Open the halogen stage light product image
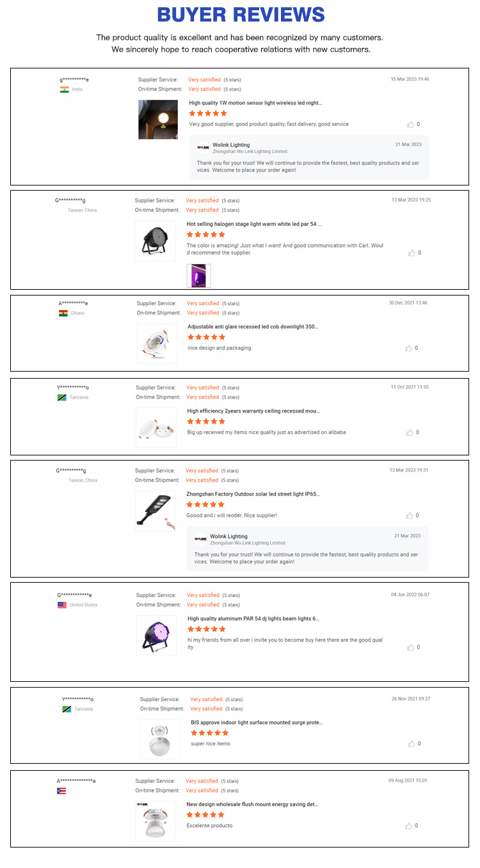The image size is (480, 868). [155, 241]
